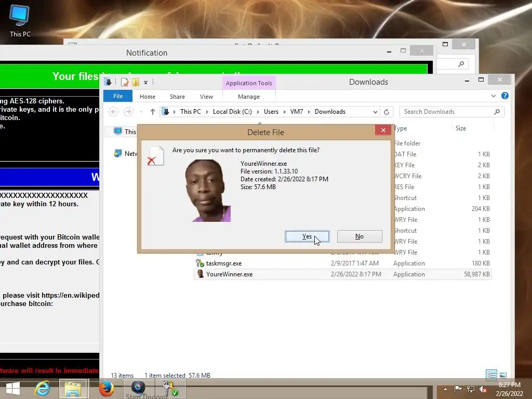Screen dimensions: 532x399
Task: Click the taskmsgr.exe file icon
Action: coord(200,263)
